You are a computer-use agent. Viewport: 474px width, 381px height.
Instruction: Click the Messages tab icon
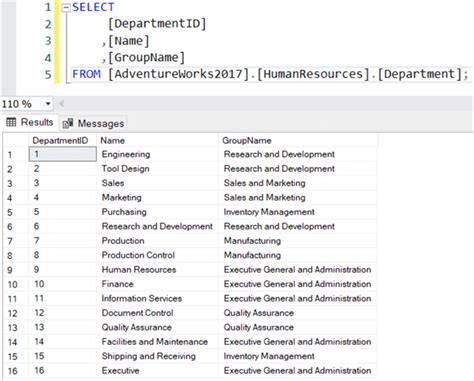[x=68, y=124]
